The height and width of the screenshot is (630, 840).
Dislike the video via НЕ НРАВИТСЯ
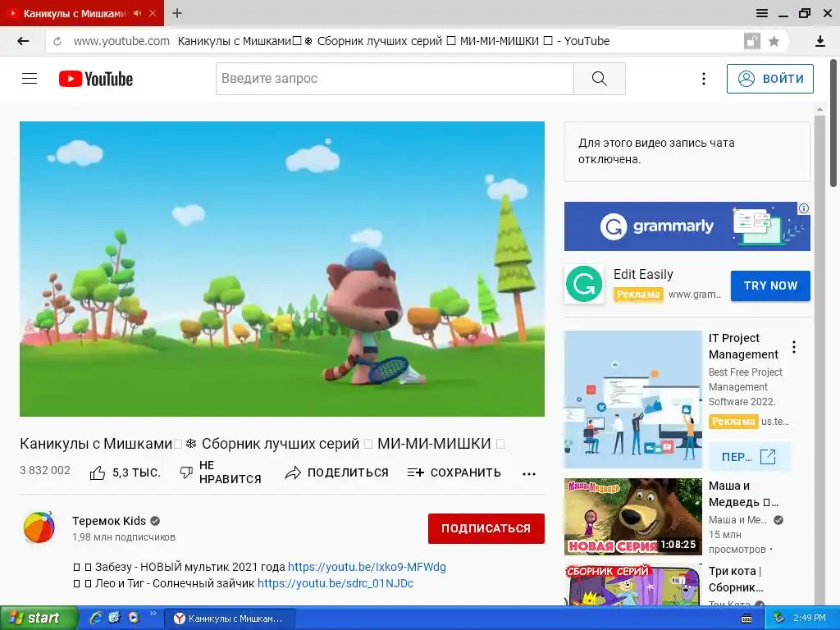221,472
